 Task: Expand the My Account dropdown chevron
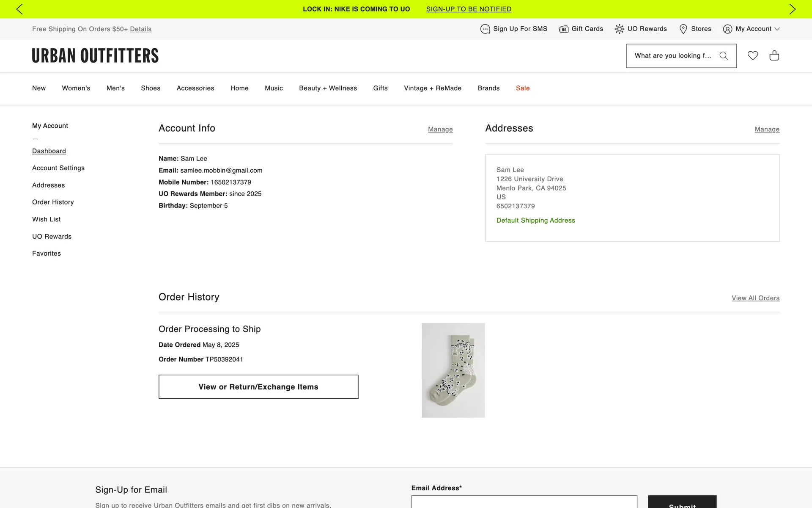click(777, 29)
